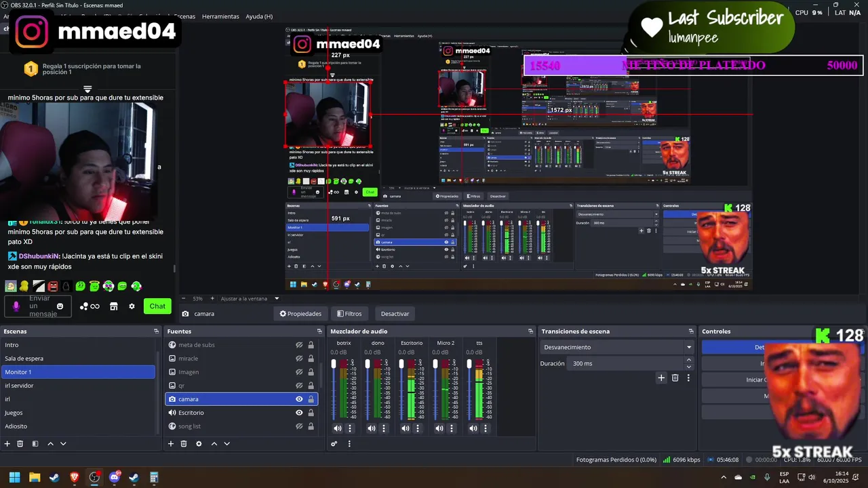Open Escritorio channel options menu
The height and width of the screenshot is (488, 868).
pos(418,428)
